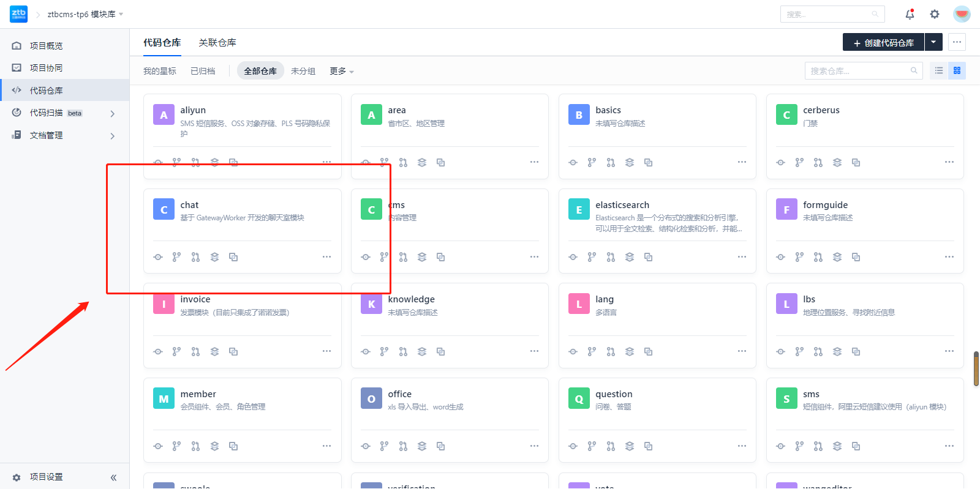View releases stack icon on sms card

[x=837, y=446]
